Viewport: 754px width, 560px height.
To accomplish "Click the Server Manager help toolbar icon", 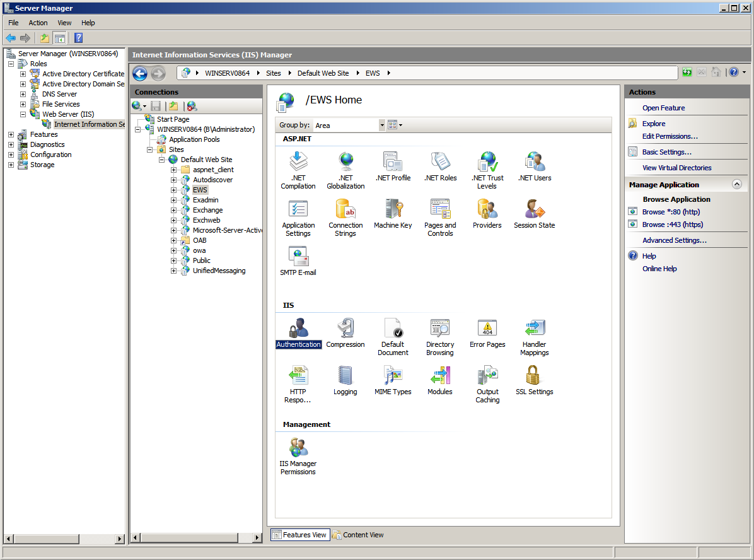I will [x=78, y=38].
